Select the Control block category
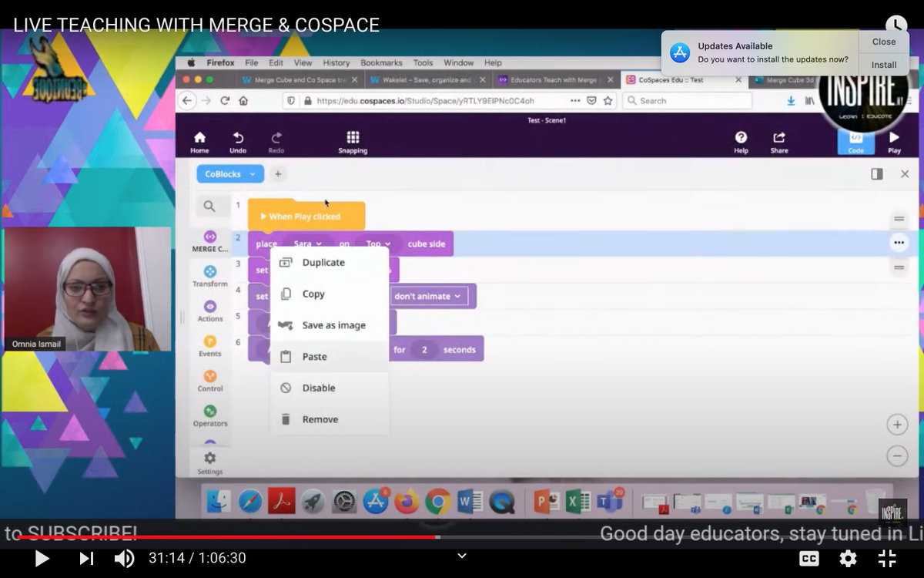 pos(210,381)
